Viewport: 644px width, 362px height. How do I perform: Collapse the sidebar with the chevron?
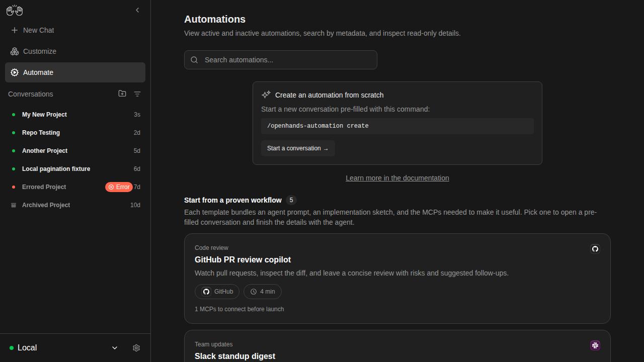click(137, 10)
